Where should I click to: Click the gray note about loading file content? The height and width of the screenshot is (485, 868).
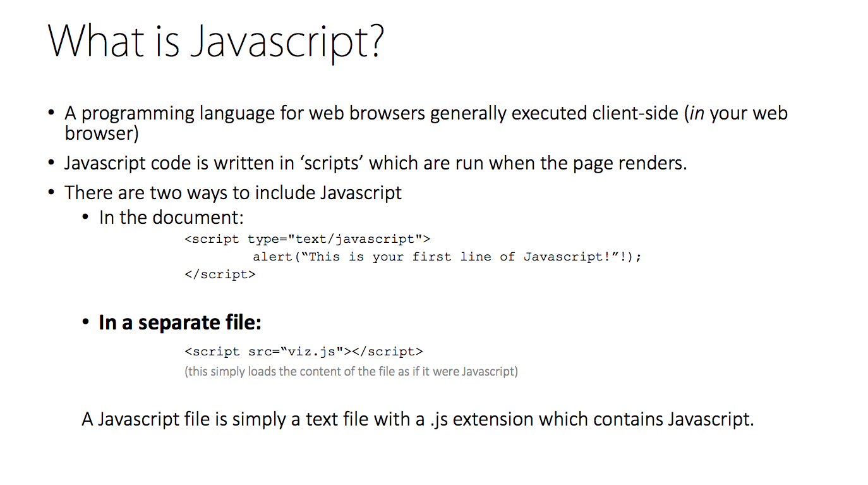351,371
